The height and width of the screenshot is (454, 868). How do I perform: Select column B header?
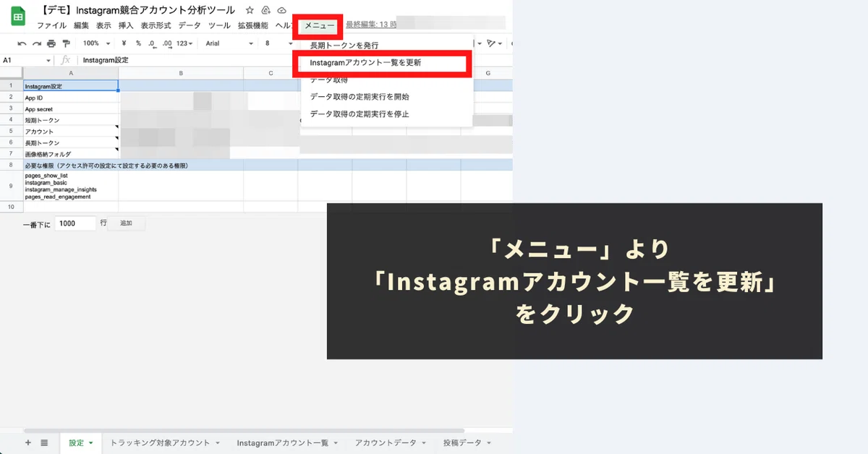[x=181, y=73]
